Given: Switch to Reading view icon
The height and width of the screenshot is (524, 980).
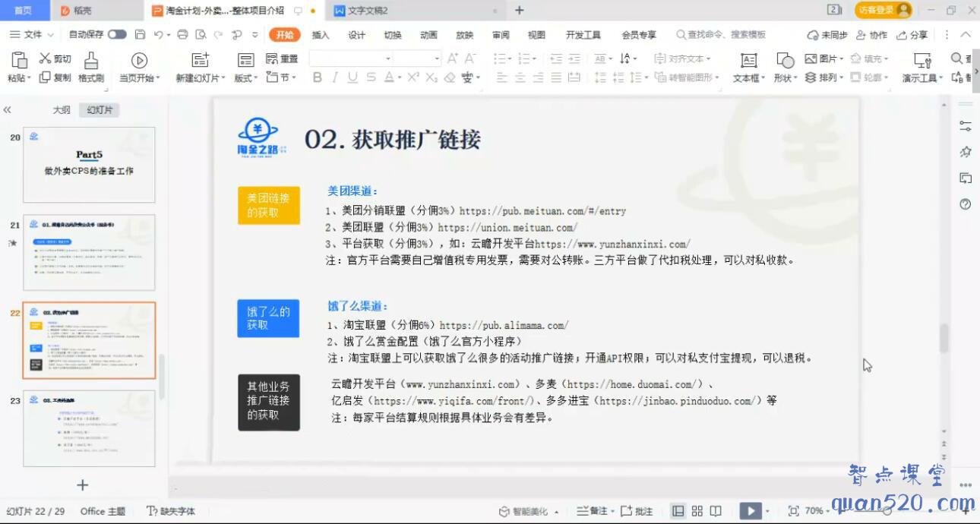Looking at the screenshot, I should (716, 511).
